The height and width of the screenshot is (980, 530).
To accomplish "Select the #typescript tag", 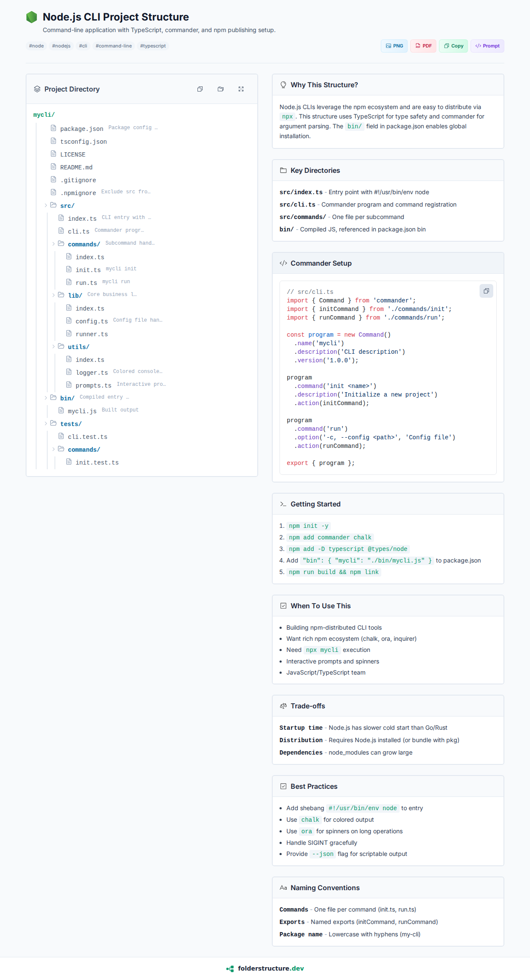I will coord(153,46).
